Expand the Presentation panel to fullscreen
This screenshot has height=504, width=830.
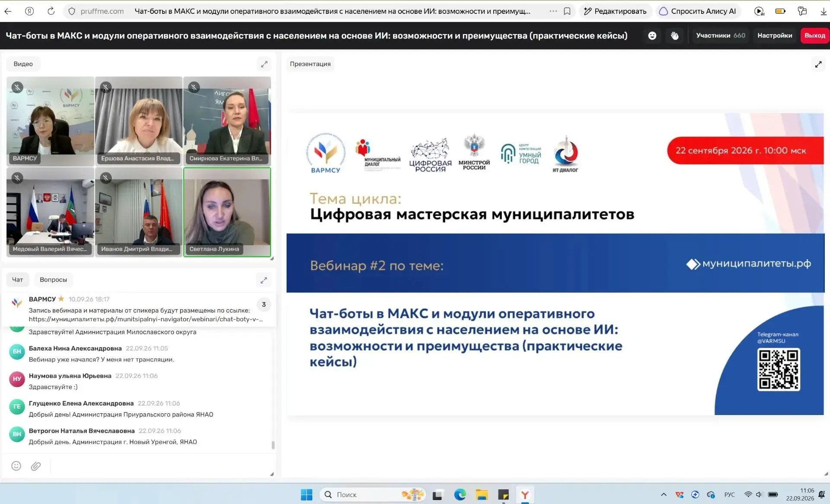pos(818,64)
